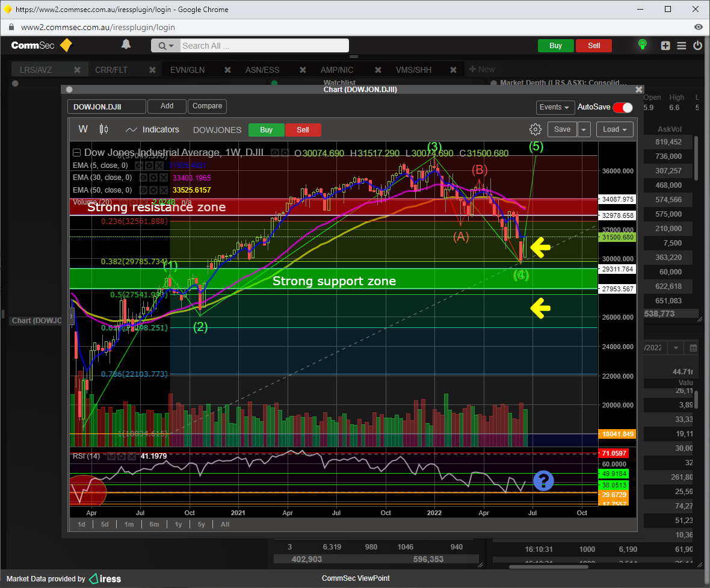Click the chart window status dot icon
Viewport: 710px width, 588px height.
click(x=69, y=90)
